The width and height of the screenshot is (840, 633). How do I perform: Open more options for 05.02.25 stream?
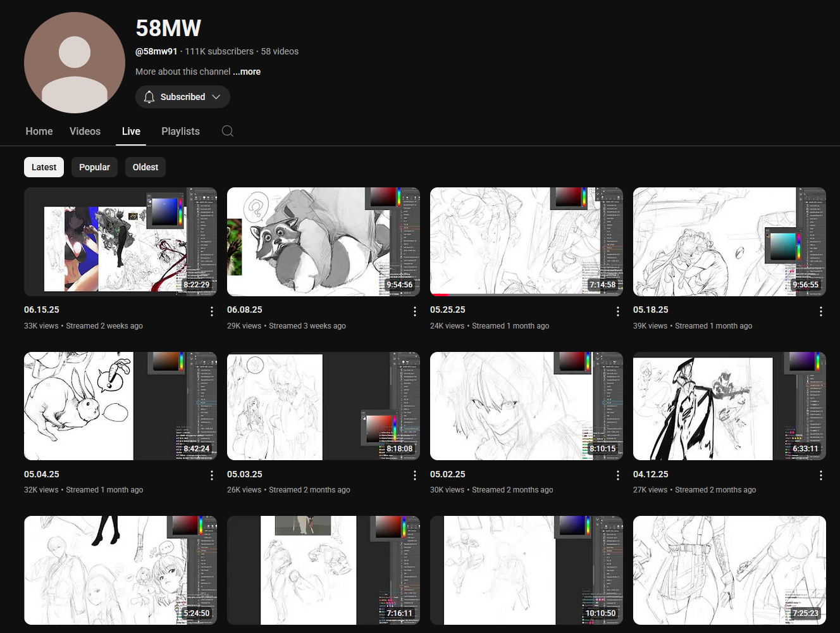pos(618,475)
